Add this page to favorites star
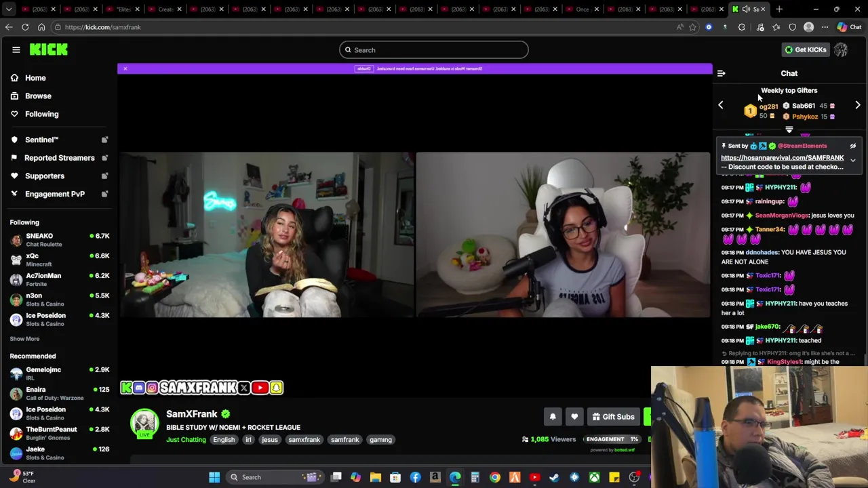The height and width of the screenshot is (488, 868). coord(692,27)
